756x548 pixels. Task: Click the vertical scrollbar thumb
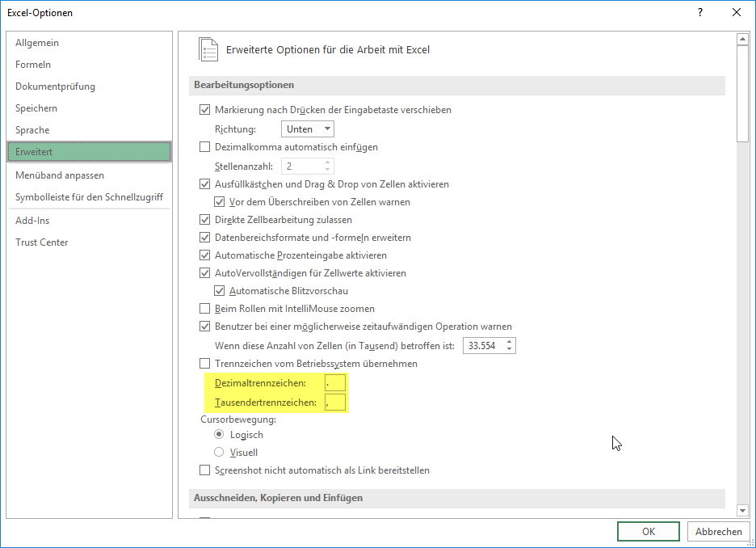pyautogui.click(x=742, y=94)
